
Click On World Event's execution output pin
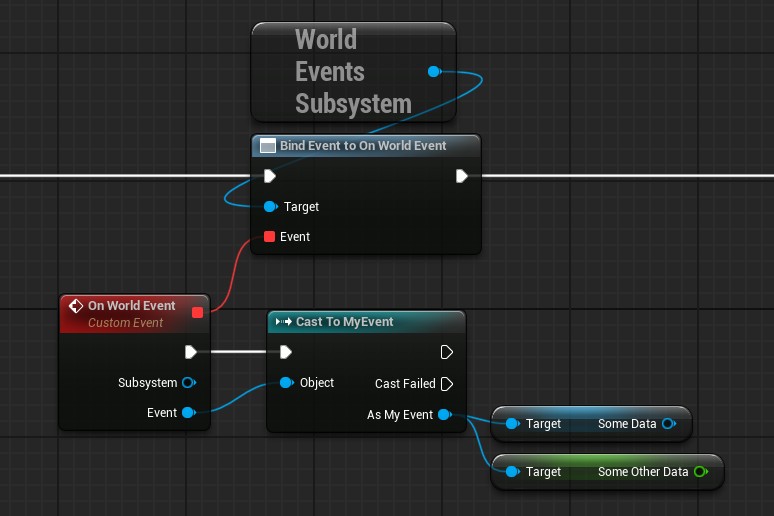pos(191,352)
